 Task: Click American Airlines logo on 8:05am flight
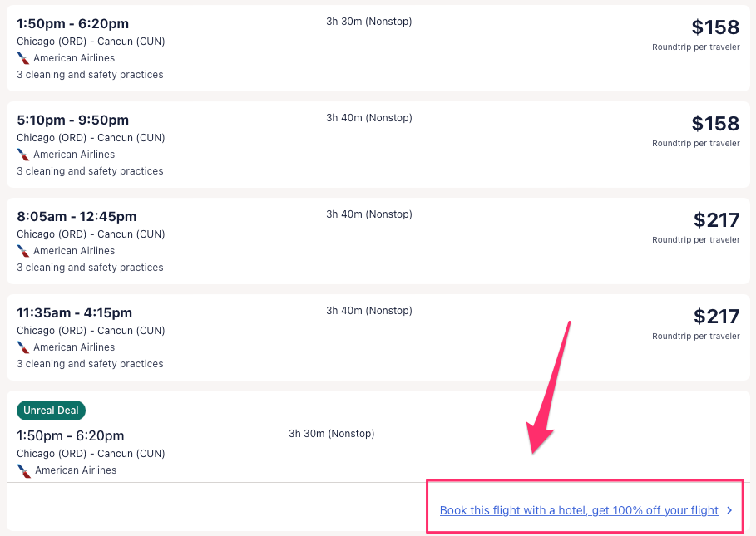point(23,251)
